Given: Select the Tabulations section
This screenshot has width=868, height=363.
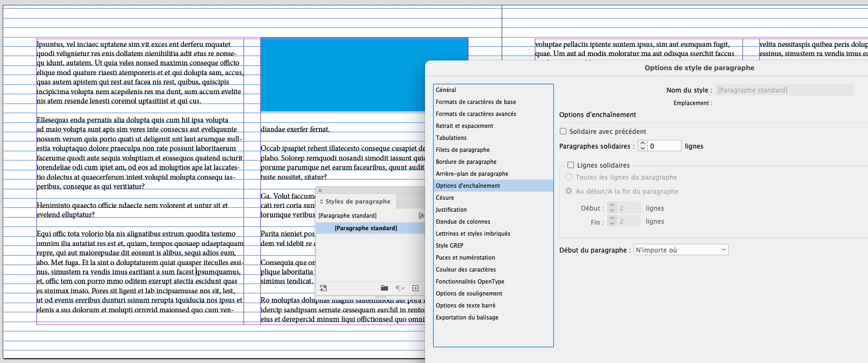Looking at the screenshot, I should click(493, 138).
